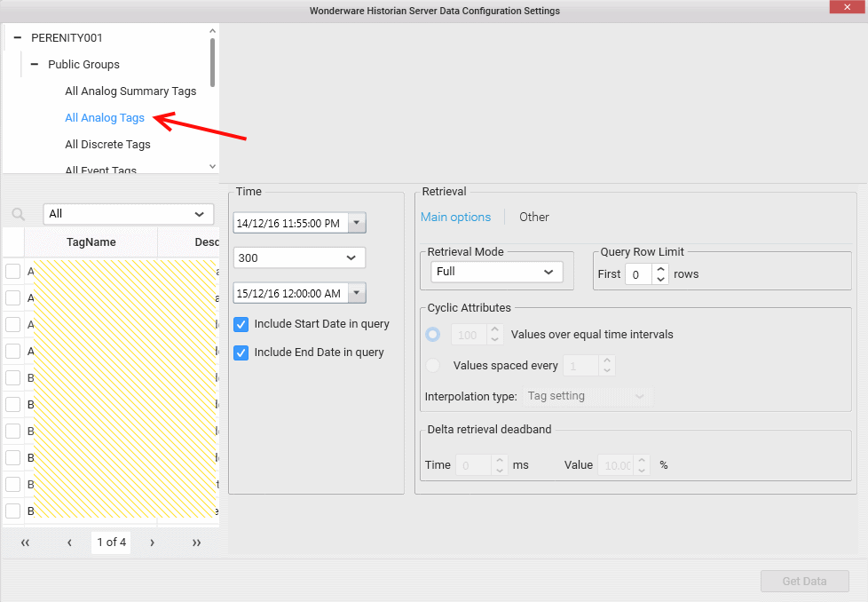Go to the next page of tags
This screenshot has width=868, height=602.
coord(153,543)
